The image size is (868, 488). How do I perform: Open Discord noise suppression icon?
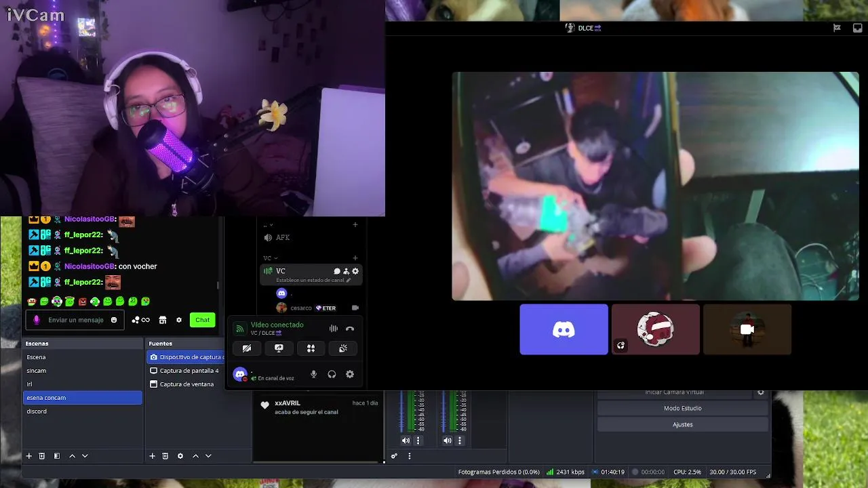pos(333,329)
